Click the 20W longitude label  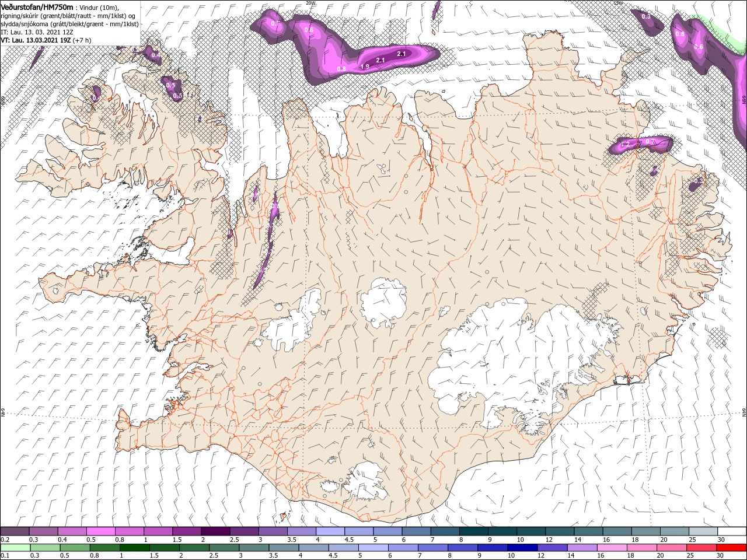coord(310,3)
